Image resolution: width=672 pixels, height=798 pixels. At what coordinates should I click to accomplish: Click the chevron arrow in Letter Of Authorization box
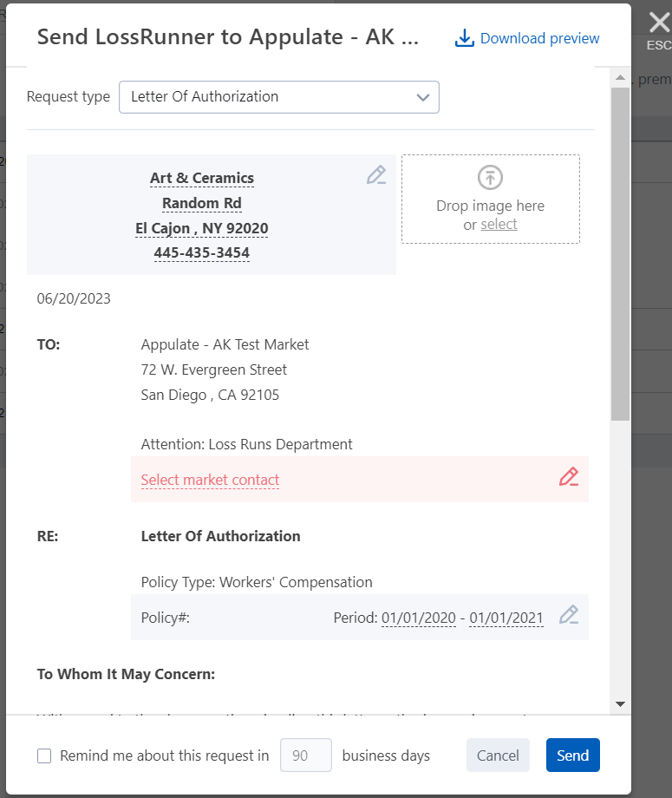(x=423, y=97)
